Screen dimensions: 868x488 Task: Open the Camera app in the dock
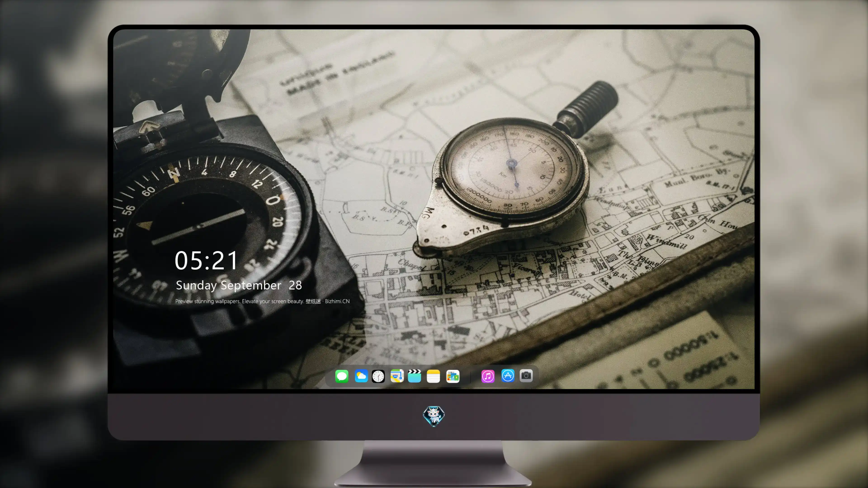coord(526,375)
